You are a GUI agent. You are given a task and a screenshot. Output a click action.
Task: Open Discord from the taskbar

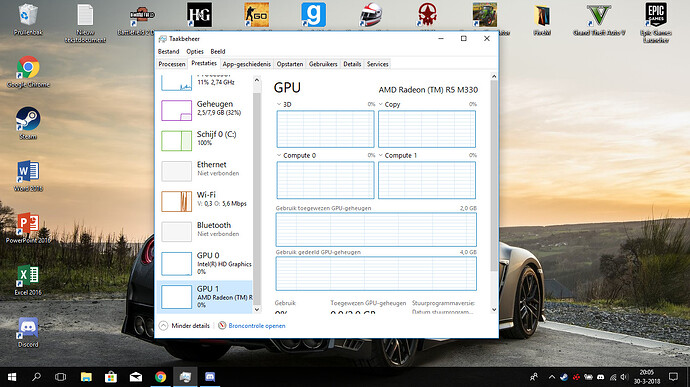(x=210, y=377)
